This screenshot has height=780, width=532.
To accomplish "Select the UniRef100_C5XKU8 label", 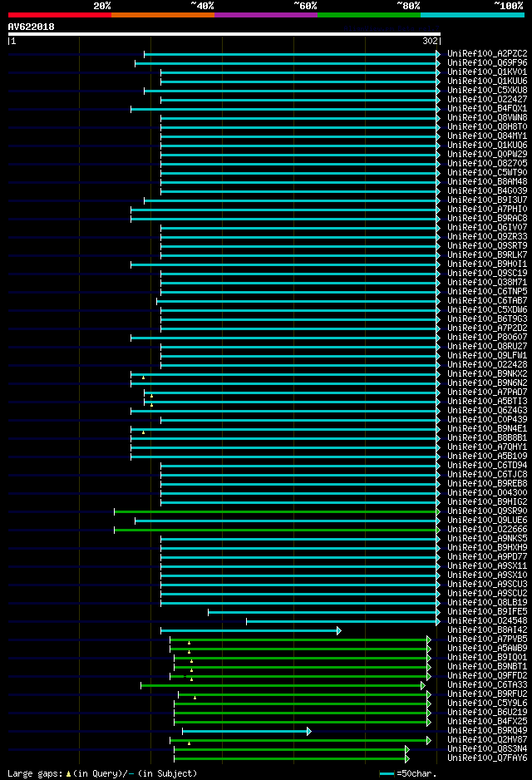I will (487, 90).
